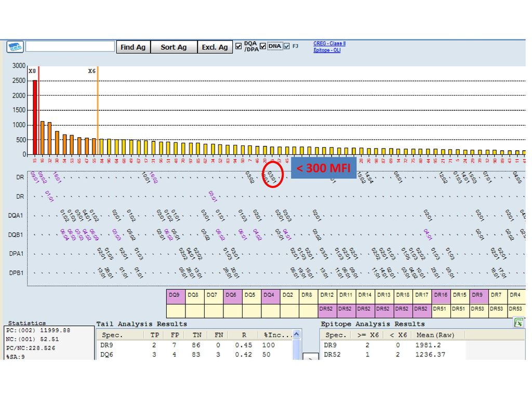532x399 pixels.
Task: Select the DR9 row in Tail Analysis Results
Action: tap(195, 345)
